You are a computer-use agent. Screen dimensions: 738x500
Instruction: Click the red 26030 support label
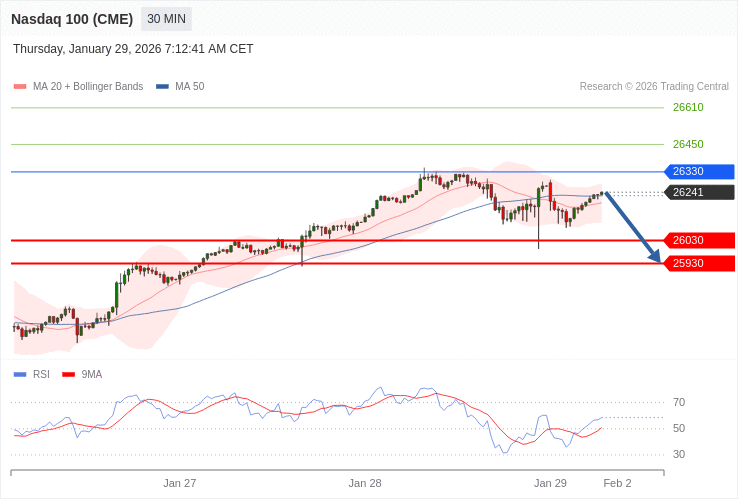pyautogui.click(x=698, y=240)
